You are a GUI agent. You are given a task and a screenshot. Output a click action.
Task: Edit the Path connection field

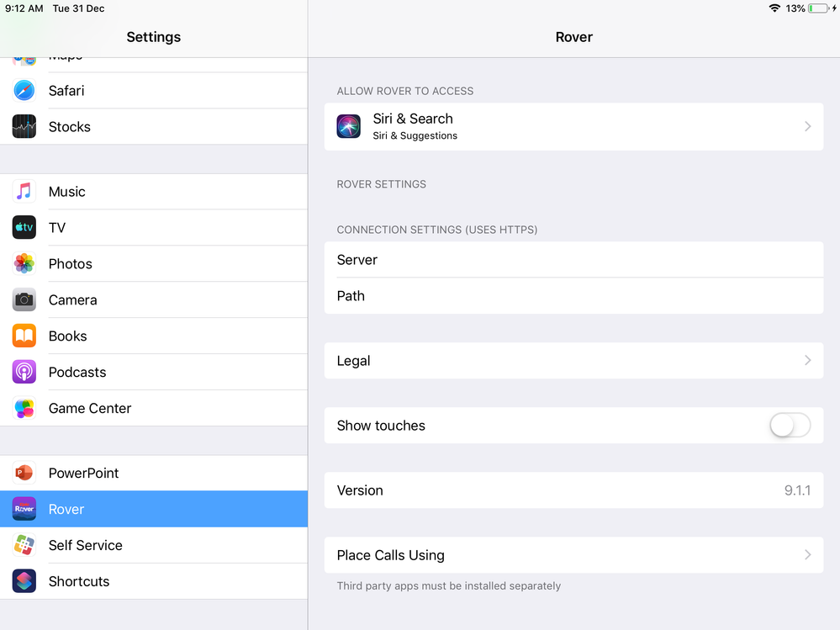(573, 296)
